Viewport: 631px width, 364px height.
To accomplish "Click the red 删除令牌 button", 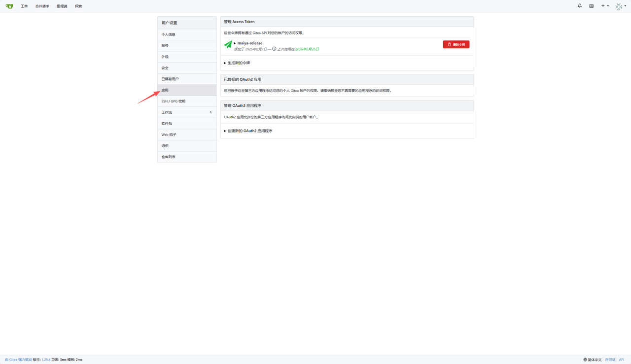I will click(456, 44).
